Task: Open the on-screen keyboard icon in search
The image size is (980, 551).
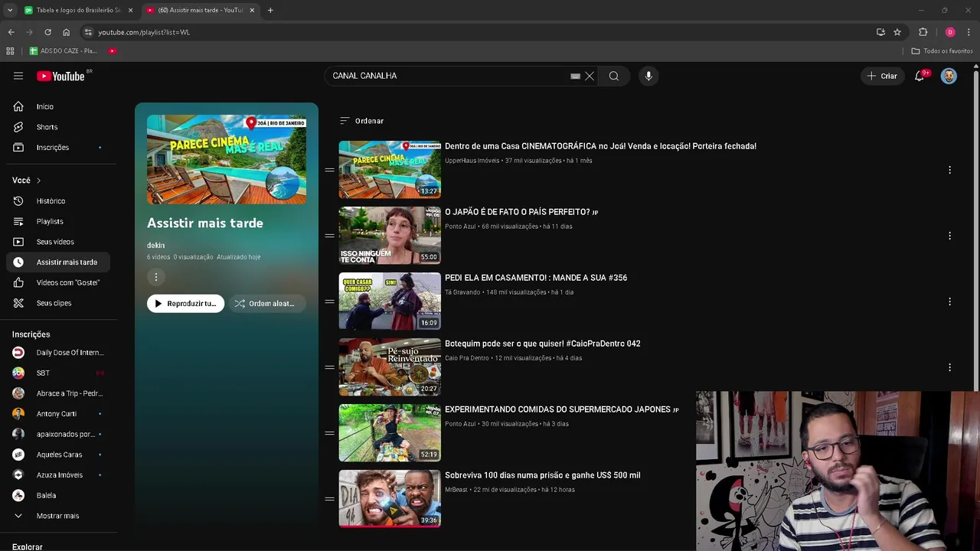Action: (575, 77)
